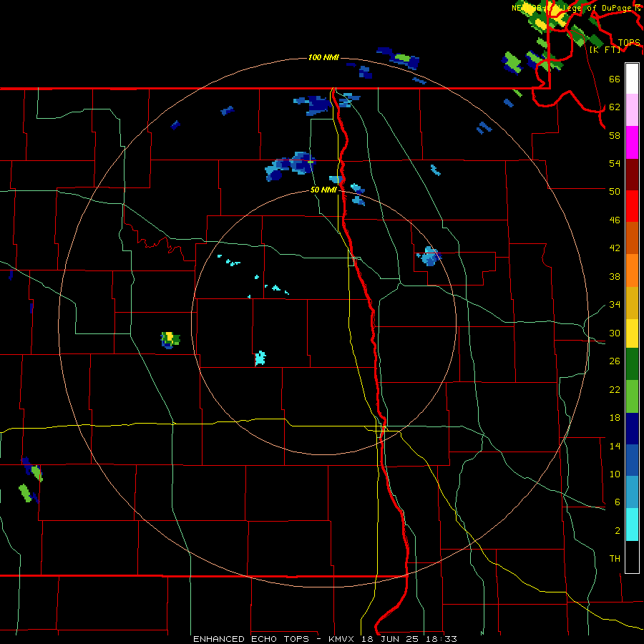This screenshot has width=644, height=644.
Task: Select the '42' legend value
Action: coord(615,248)
